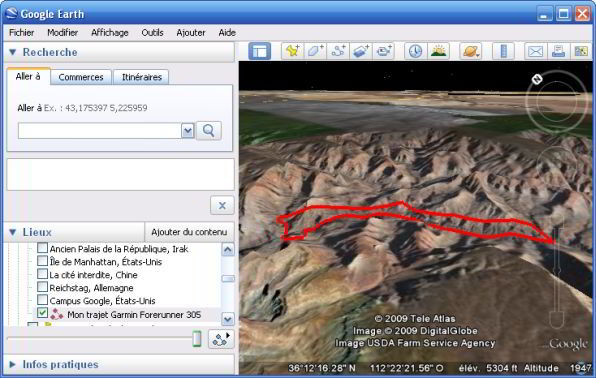Check Reichstag, Allemagne
The width and height of the screenshot is (596, 378).
[x=43, y=287]
